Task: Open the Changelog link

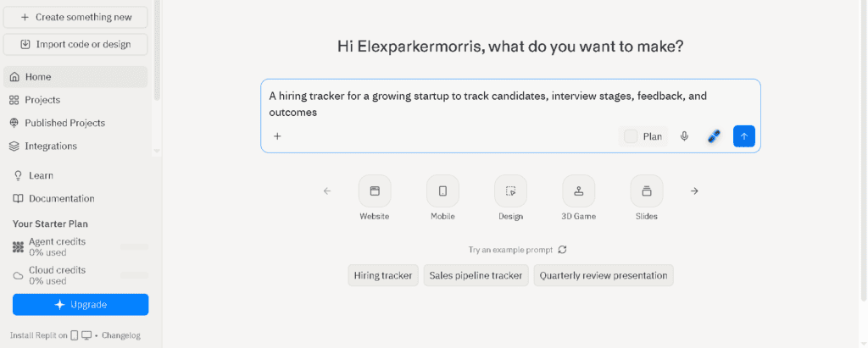Action: [x=121, y=335]
